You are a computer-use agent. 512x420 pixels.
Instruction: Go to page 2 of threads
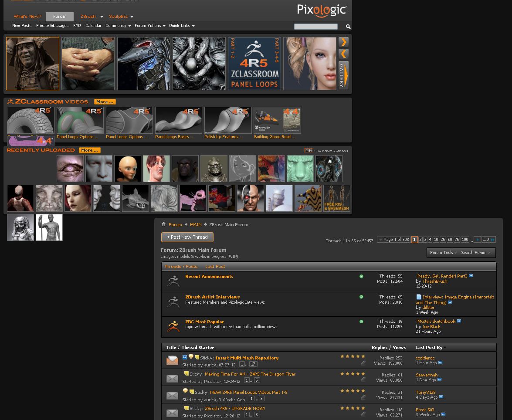point(420,240)
